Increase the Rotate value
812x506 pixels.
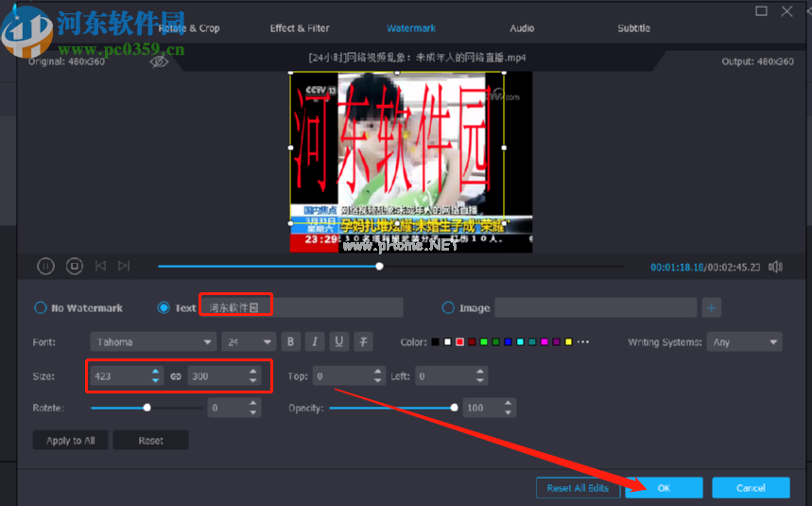(x=252, y=404)
